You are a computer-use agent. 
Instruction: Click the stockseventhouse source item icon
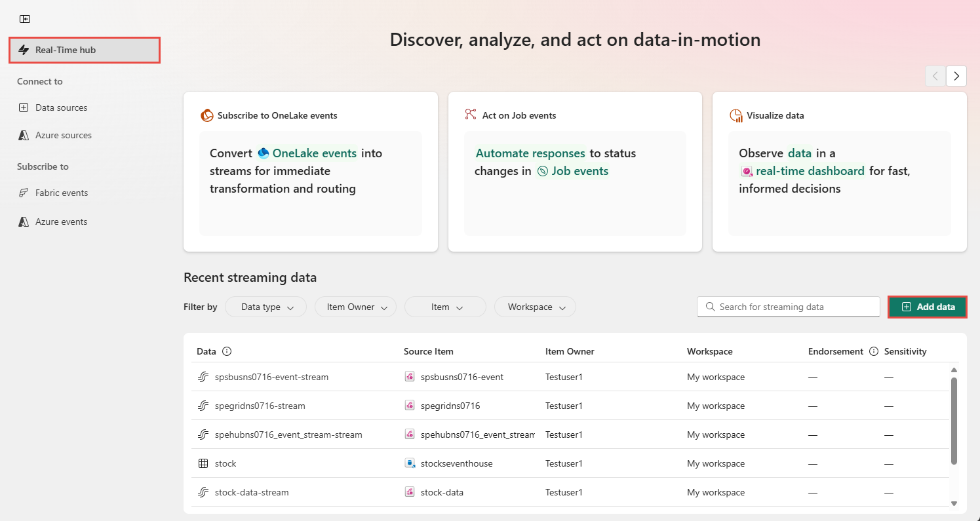click(410, 463)
